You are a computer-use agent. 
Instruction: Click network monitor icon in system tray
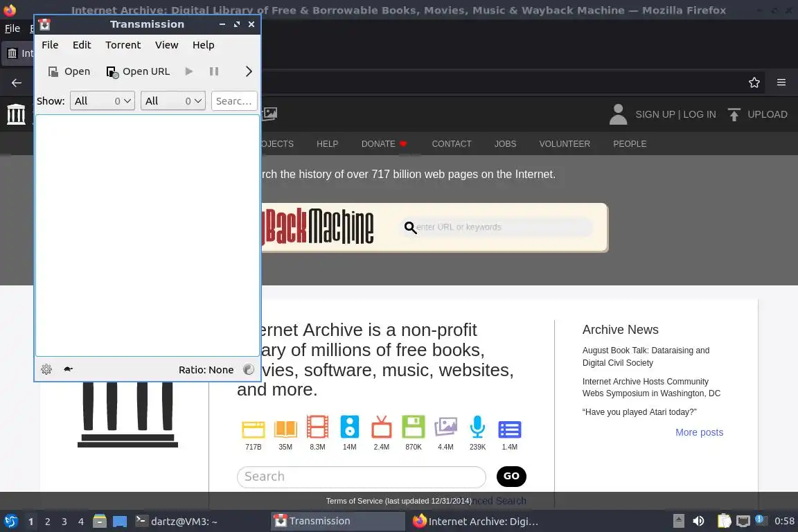(x=743, y=521)
